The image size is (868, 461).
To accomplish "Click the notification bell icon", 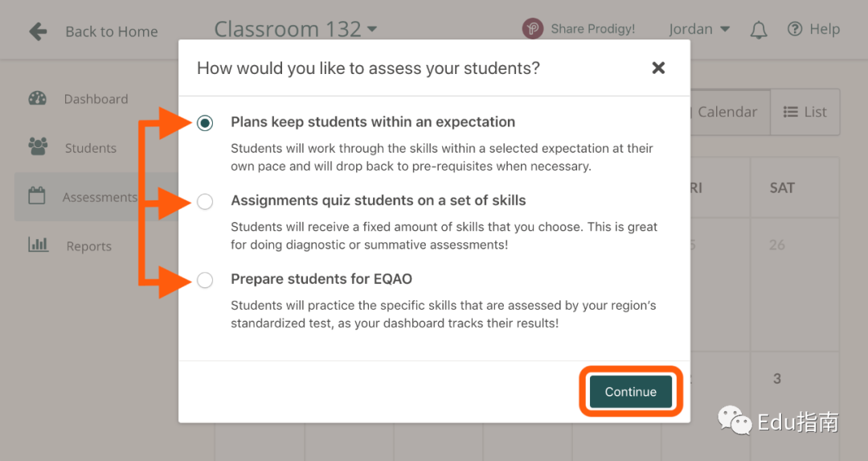I will [x=759, y=30].
